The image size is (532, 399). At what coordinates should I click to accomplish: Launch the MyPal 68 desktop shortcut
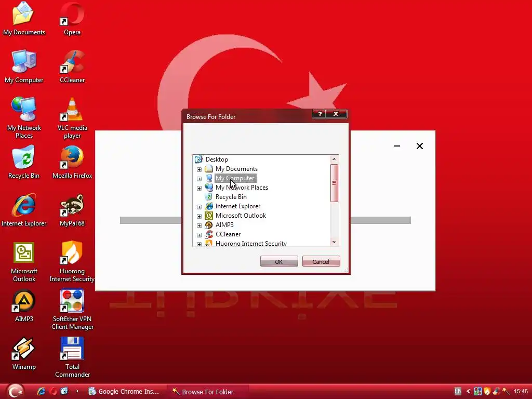[72, 210]
